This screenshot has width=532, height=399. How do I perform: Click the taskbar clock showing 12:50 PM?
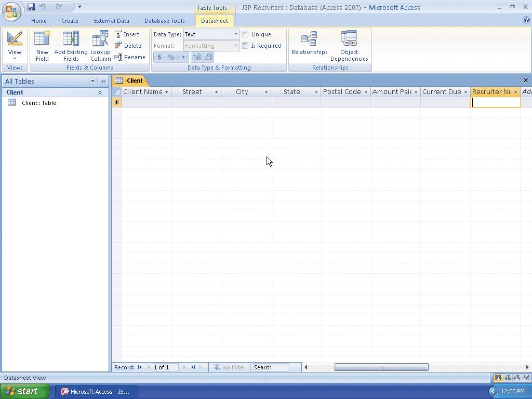(513, 392)
